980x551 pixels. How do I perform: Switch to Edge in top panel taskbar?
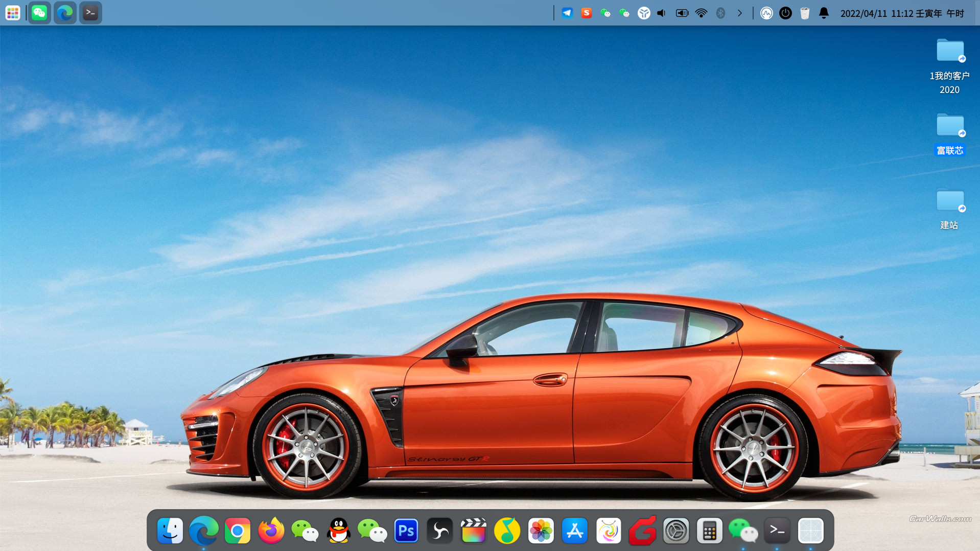(x=65, y=13)
